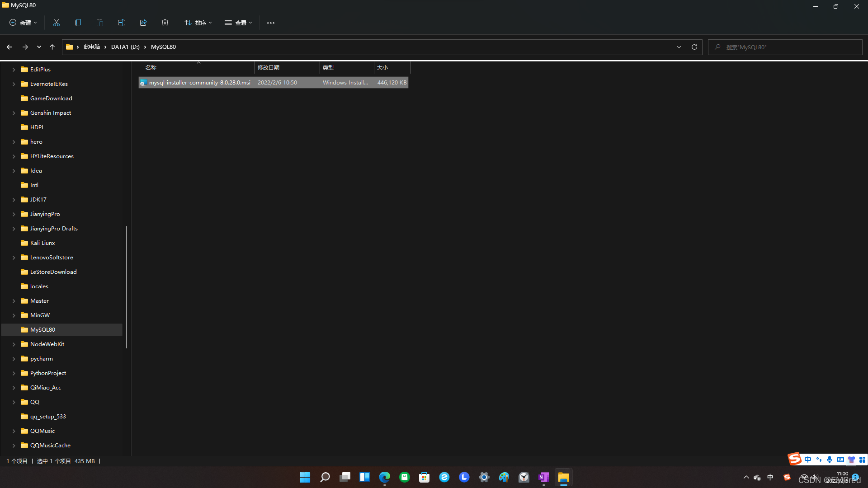Image resolution: width=868 pixels, height=488 pixels.
Task: Expand the Genshin Impact folder node
Action: coord(14,113)
